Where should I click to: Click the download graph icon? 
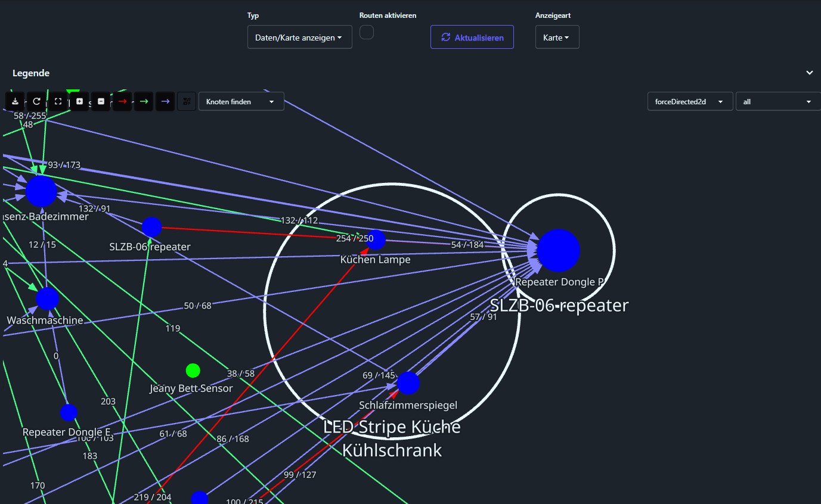tap(16, 101)
